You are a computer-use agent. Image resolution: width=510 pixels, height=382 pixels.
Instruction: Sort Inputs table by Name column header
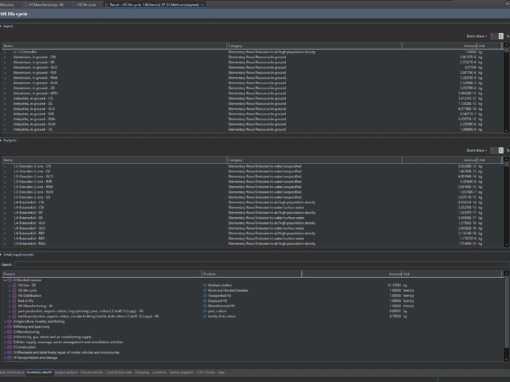coord(114,46)
